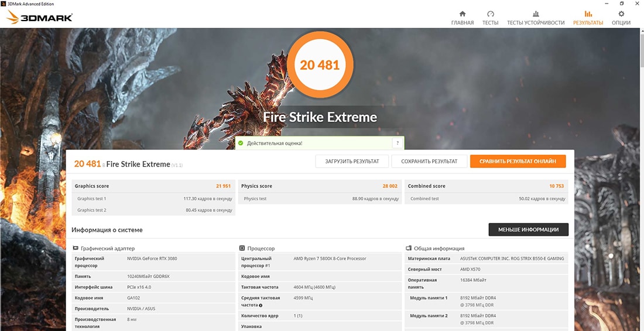644x331 pixels.
Task: Click the 16384 Мбайт RAM value
Action: 473,280
